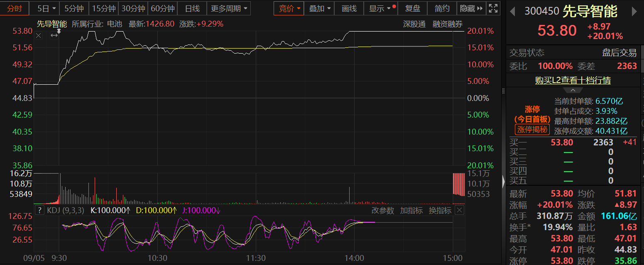Close the KDJ indicator panel
644x265 pixels.
[x=459, y=210]
